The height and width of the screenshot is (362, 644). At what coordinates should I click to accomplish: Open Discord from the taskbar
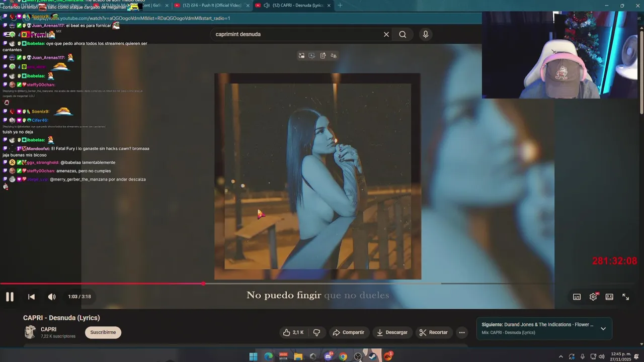click(x=328, y=356)
